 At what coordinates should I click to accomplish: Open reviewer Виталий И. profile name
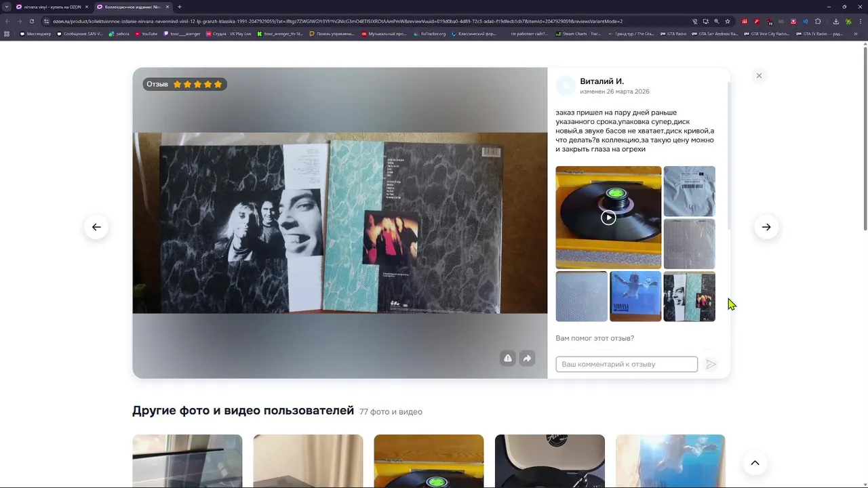coord(601,81)
